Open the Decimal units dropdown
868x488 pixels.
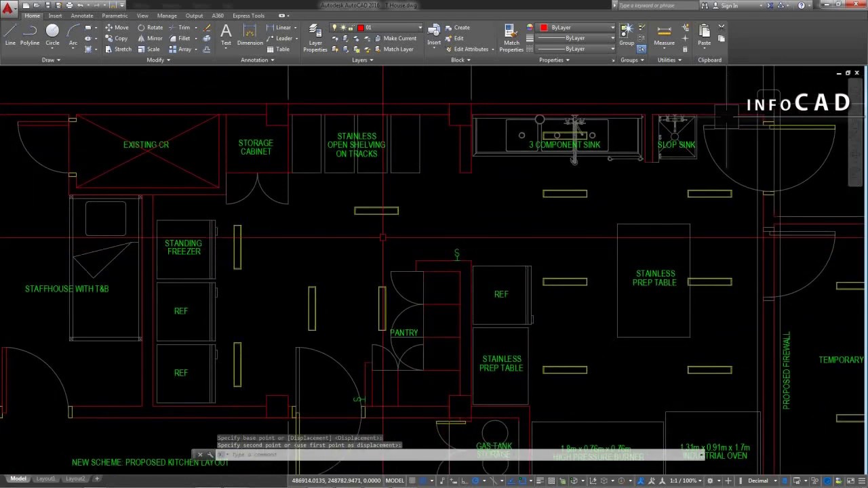coord(762,480)
